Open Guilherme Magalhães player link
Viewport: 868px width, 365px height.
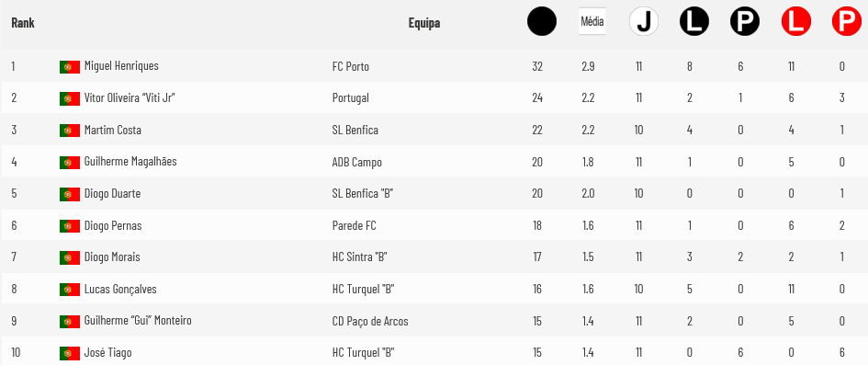pyautogui.click(x=130, y=162)
